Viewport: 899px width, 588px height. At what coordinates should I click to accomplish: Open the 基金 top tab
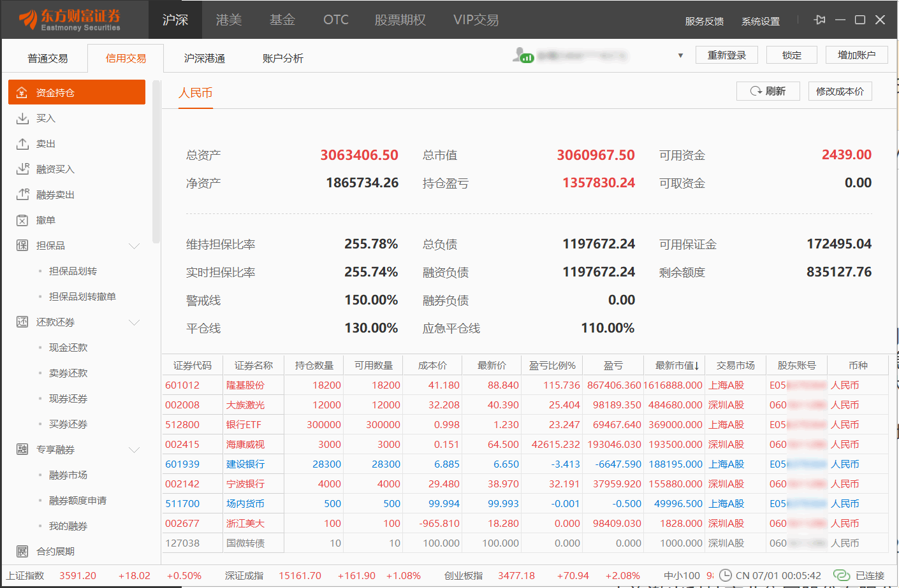coord(282,20)
